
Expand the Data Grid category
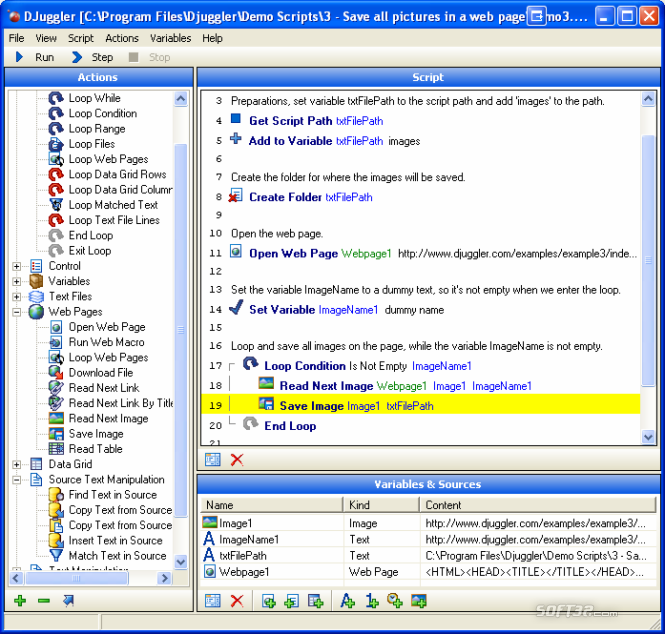tap(17, 464)
